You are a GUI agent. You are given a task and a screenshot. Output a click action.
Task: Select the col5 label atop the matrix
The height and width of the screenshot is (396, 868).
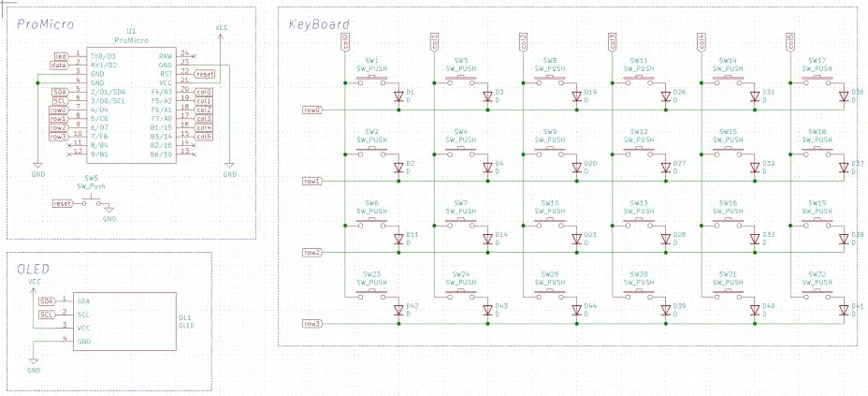click(x=791, y=40)
